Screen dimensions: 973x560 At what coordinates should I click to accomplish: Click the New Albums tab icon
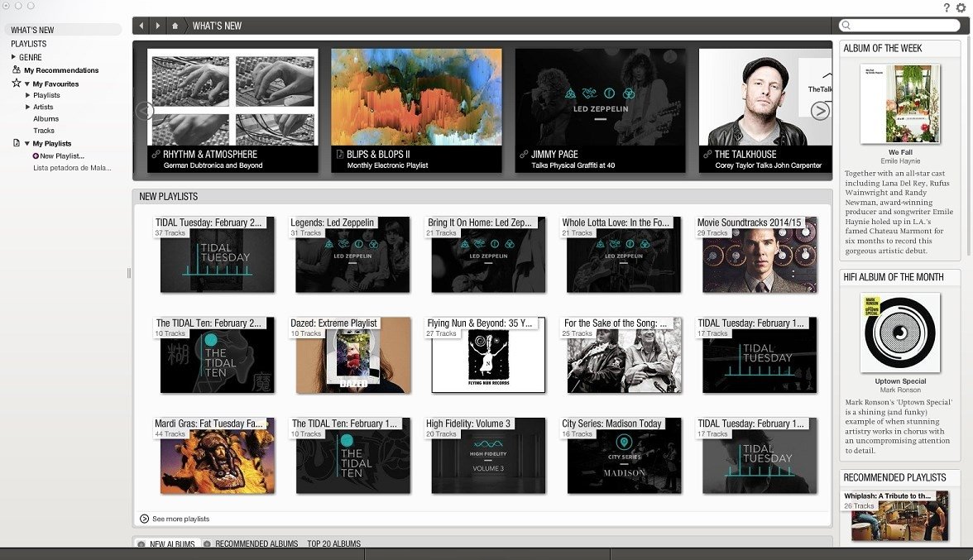141,544
